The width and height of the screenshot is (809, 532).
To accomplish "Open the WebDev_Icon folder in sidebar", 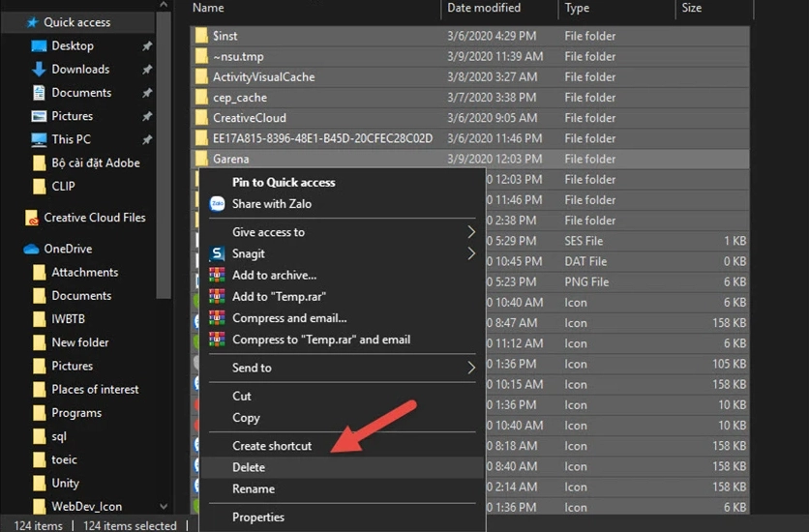I will click(x=86, y=506).
